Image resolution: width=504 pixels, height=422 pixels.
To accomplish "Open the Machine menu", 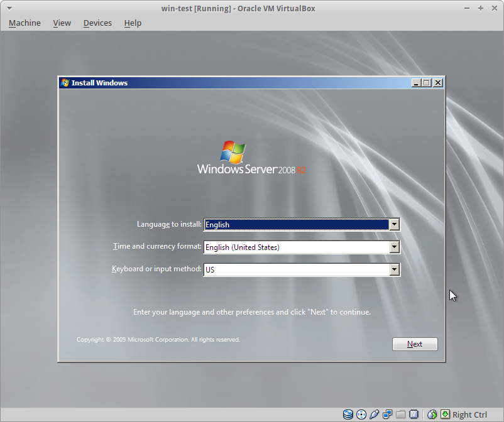I will (x=25, y=23).
